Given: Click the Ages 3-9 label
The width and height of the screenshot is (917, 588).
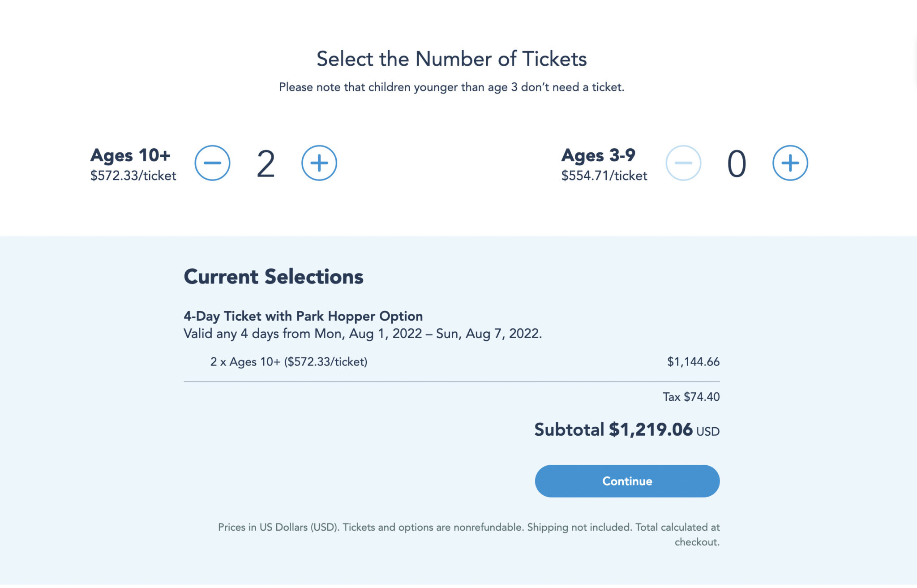Looking at the screenshot, I should [x=598, y=155].
